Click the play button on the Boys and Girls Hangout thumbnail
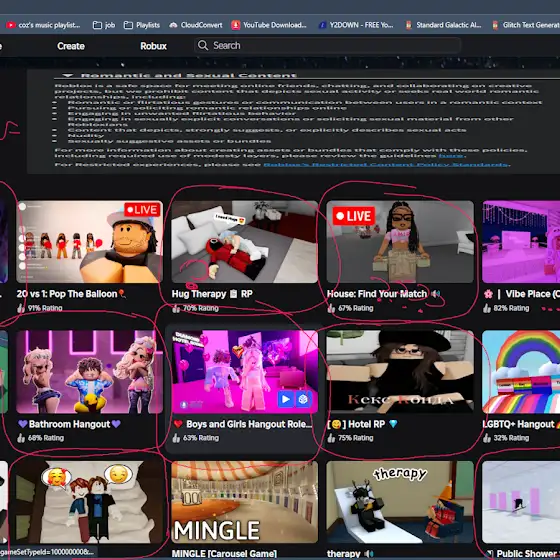Viewport: 560px width, 560px height. tap(286, 399)
